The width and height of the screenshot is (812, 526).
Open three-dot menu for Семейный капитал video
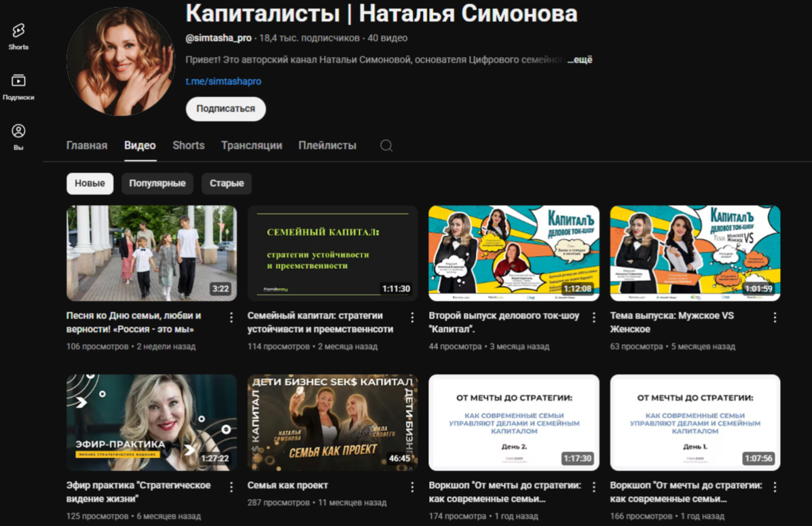coord(412,318)
